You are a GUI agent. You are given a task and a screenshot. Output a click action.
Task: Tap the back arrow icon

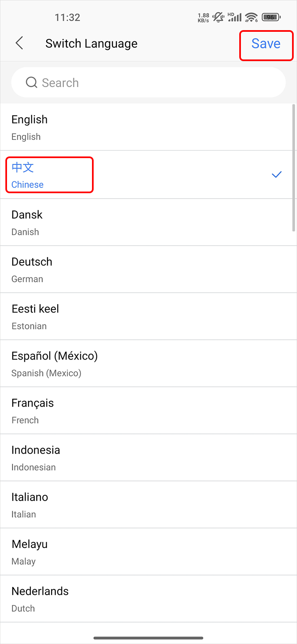[19, 43]
